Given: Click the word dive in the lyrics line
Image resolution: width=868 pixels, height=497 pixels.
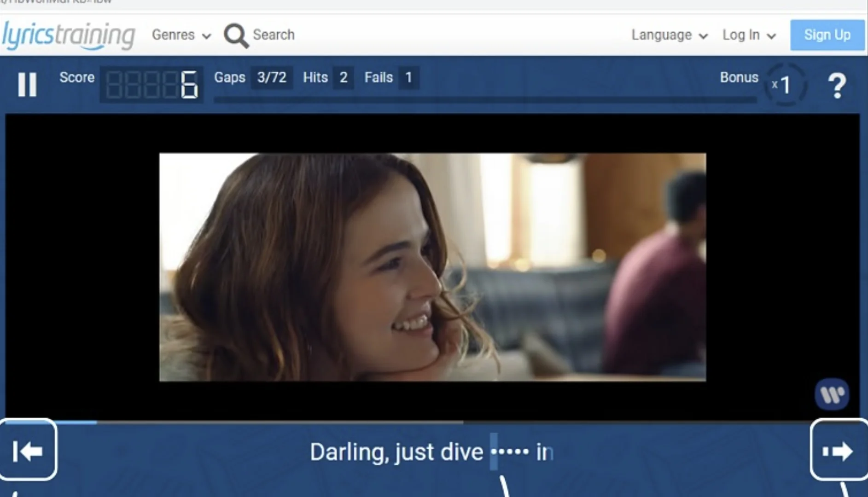Looking at the screenshot, I should point(464,451).
